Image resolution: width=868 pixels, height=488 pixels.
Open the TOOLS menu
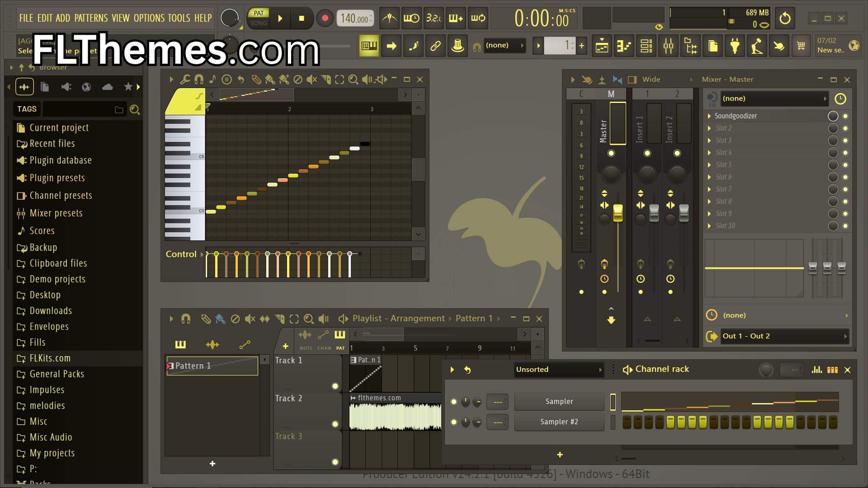[179, 18]
